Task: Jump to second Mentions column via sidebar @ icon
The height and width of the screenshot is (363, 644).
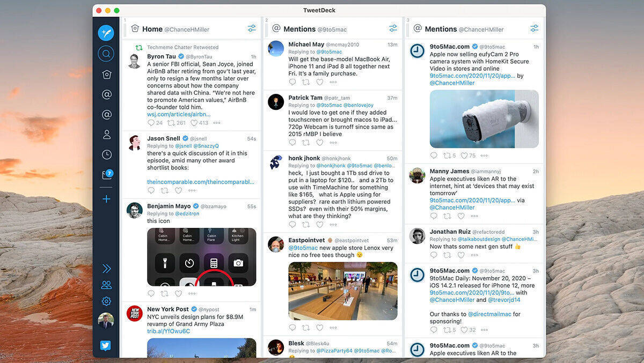Action: [106, 114]
